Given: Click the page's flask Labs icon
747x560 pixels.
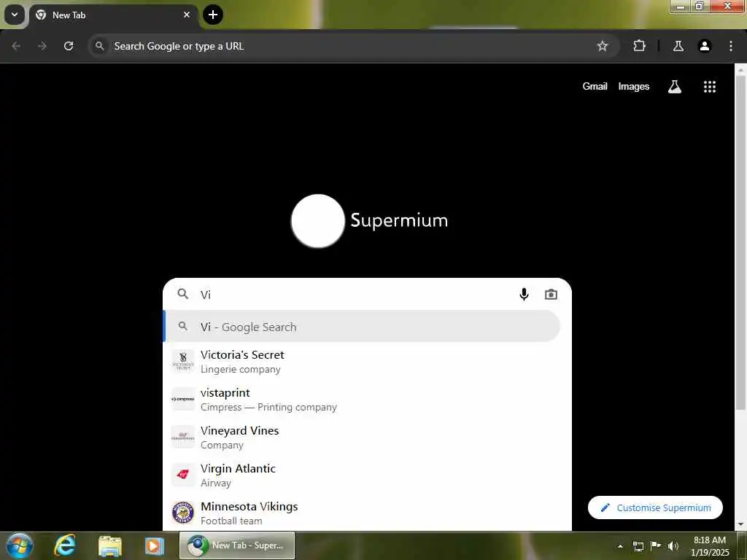Looking at the screenshot, I should pyautogui.click(x=675, y=87).
